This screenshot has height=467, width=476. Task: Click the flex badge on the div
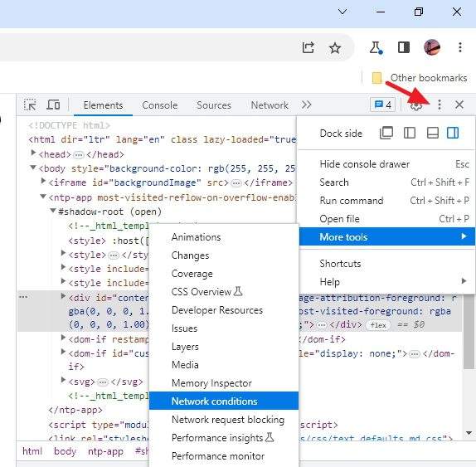[x=378, y=325]
